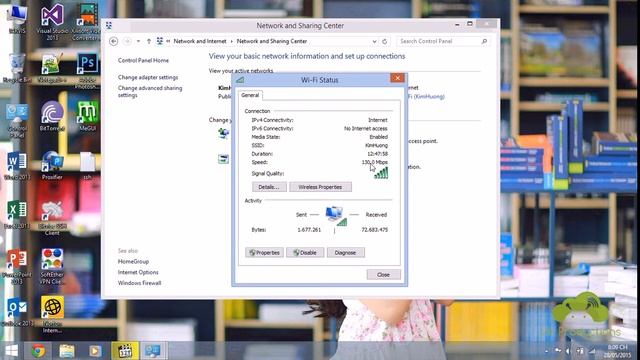The image size is (640, 360).
Task: Select the General tab in Wi-Fi Status
Action: [250, 95]
